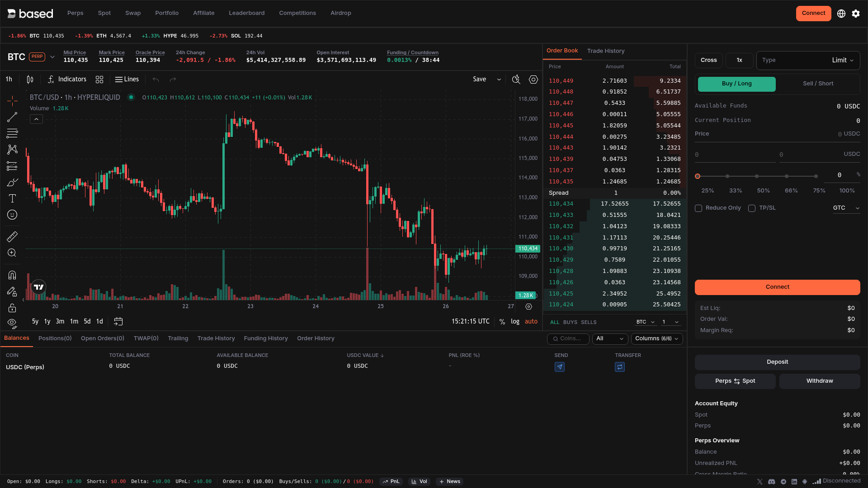The image size is (868, 488).
Task: Open the Positions(0) tab
Action: coord(55,338)
